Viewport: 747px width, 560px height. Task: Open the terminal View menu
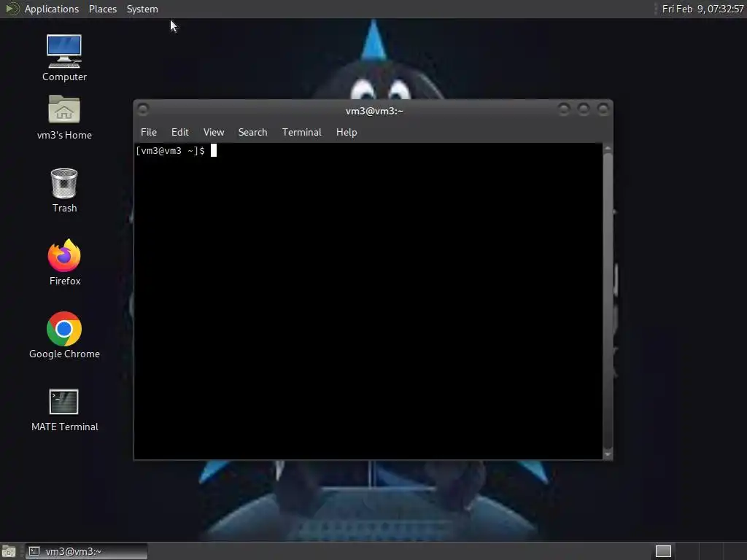[214, 133]
